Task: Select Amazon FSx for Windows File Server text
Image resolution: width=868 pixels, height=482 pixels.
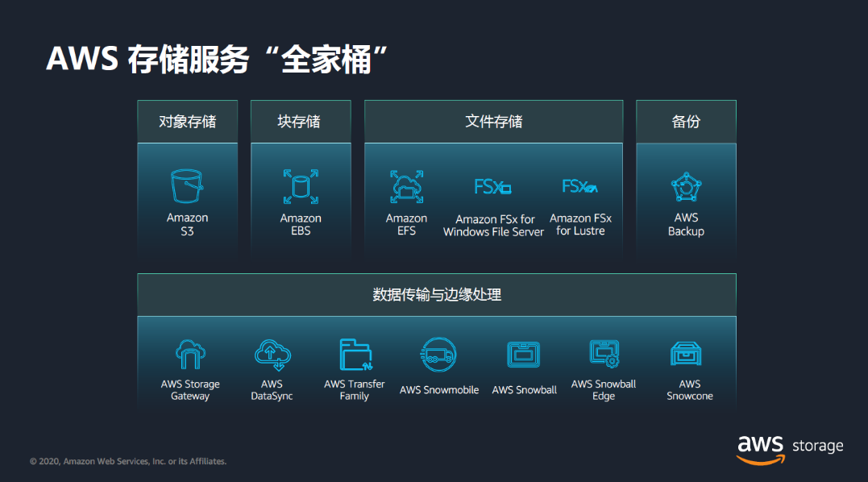Action: (493, 225)
